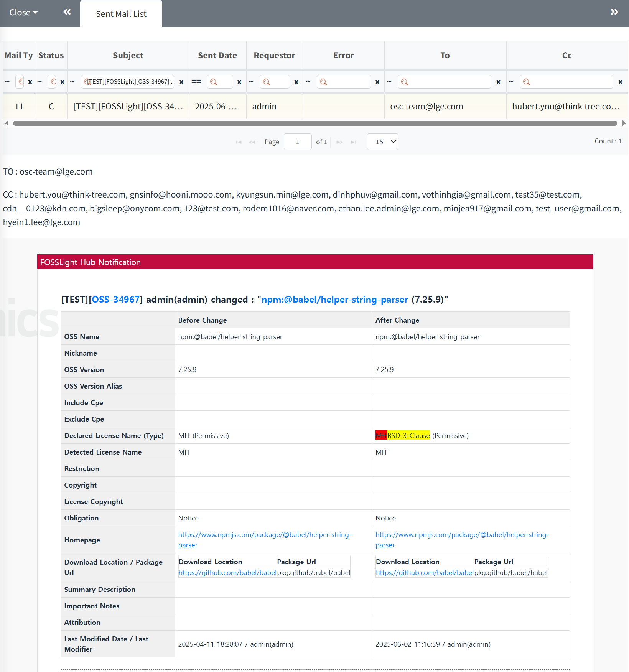
Task: Clear the Error column filter x
Action: tap(377, 82)
